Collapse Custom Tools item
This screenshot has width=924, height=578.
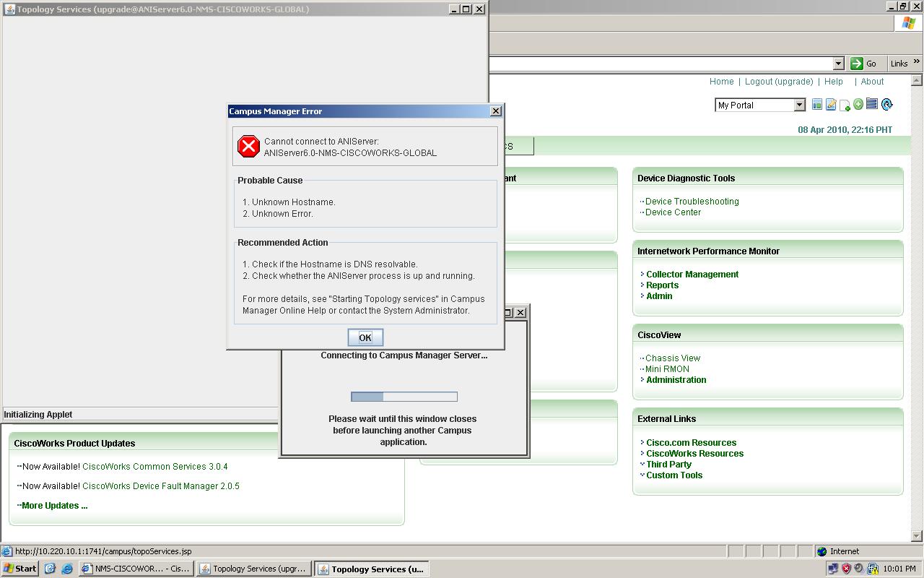coord(674,475)
